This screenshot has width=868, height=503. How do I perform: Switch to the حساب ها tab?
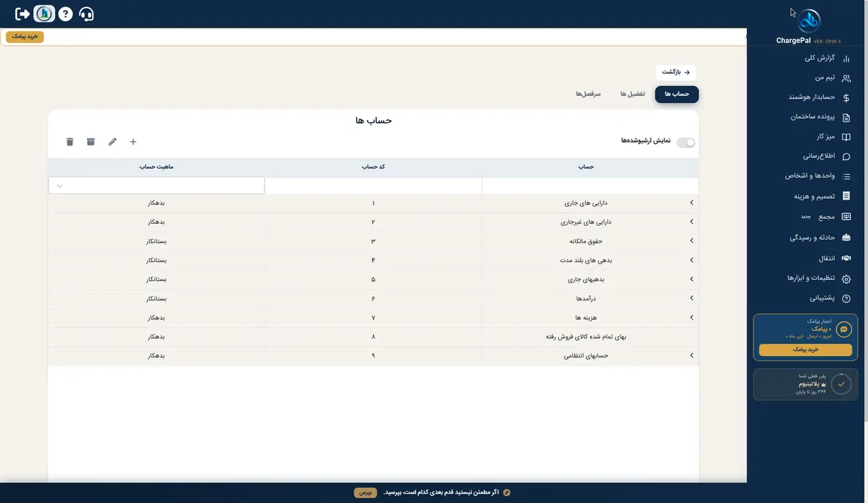[677, 94]
